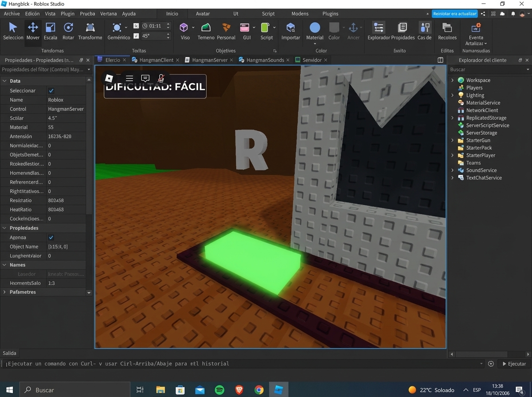Toggle the move snap checkbox by 01:11
The image size is (532, 397).
136,26
